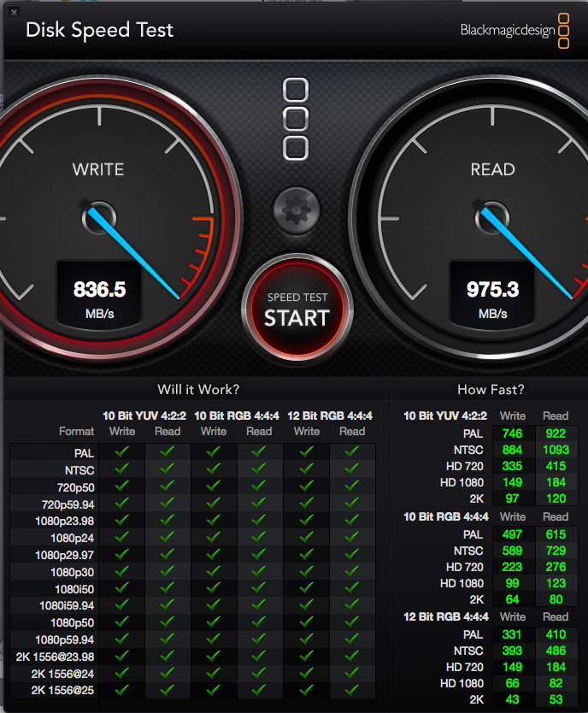Click 2K read value 120

pos(556,498)
